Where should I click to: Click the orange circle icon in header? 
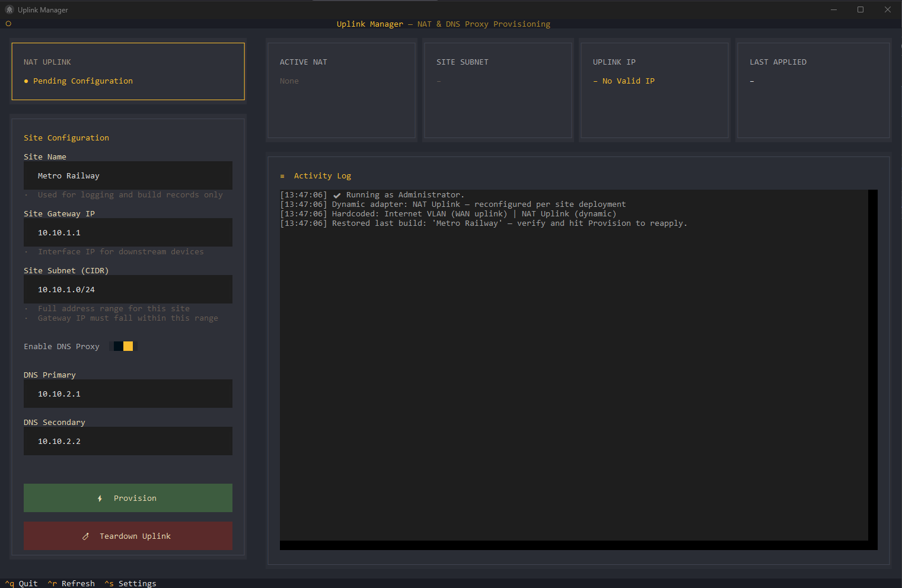pos(8,24)
